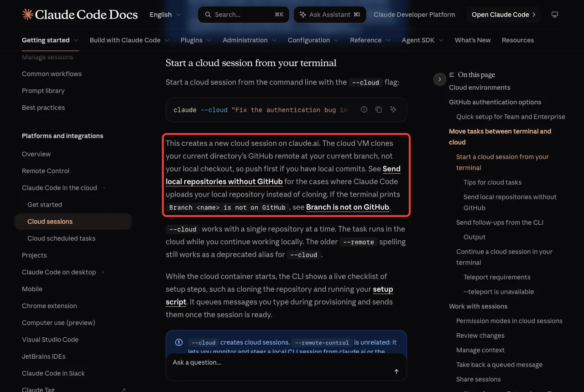Click the sparkle ask-AI icon in code block

tap(393, 109)
